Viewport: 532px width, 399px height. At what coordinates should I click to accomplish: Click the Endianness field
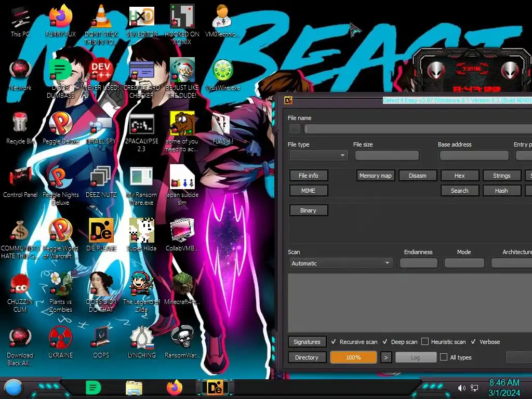pyautogui.click(x=419, y=263)
